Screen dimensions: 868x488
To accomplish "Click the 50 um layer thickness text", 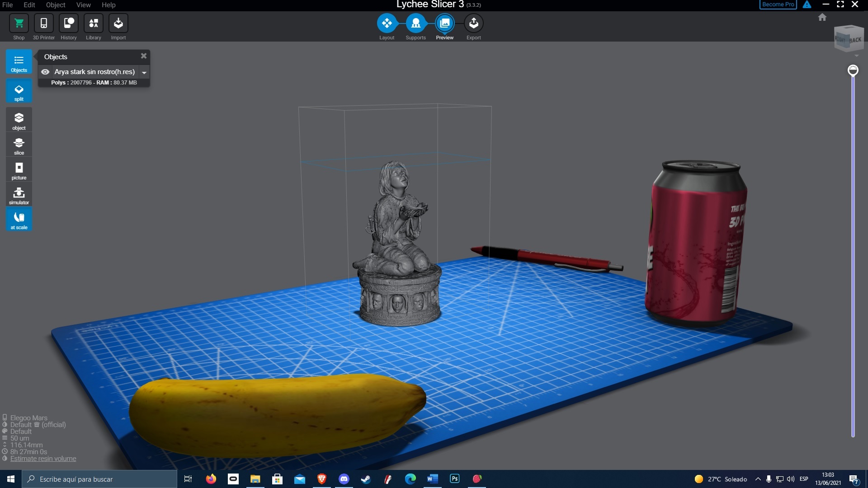I will [20, 438].
